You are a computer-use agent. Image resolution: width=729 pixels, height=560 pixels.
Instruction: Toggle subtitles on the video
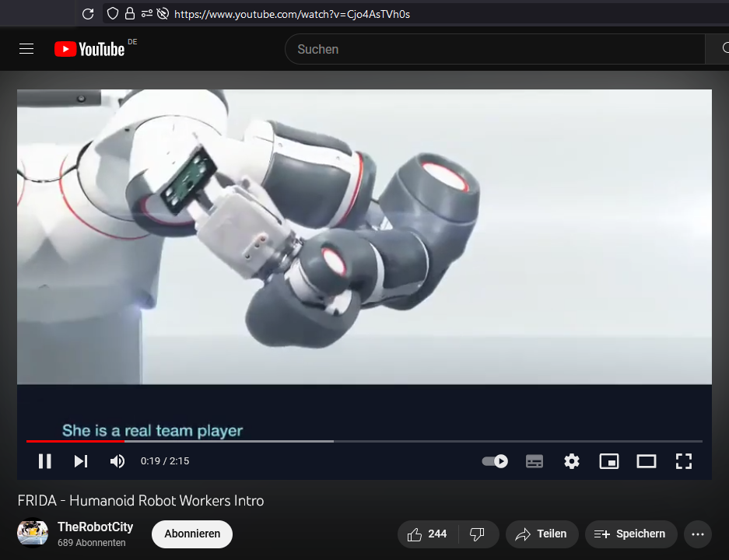(534, 461)
